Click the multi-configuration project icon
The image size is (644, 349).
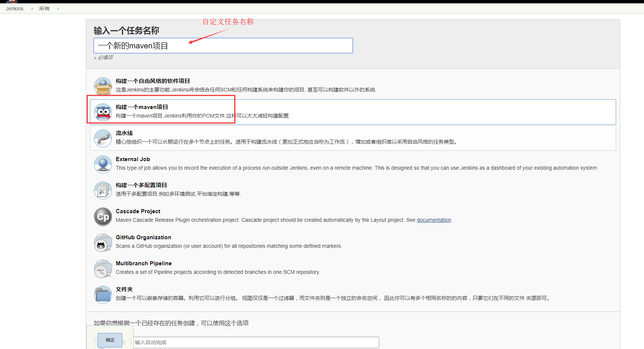tap(103, 190)
